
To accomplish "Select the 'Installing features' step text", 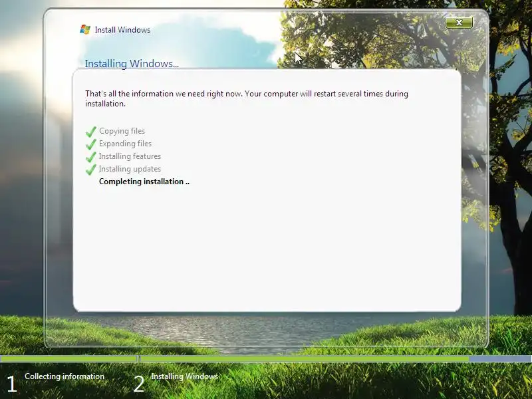I will coord(130,156).
